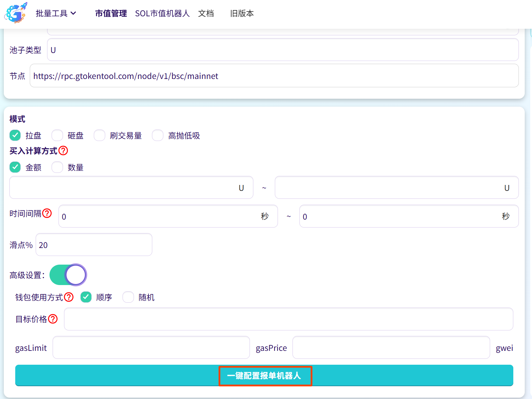Choose 数量 as buy calculation method

57,167
